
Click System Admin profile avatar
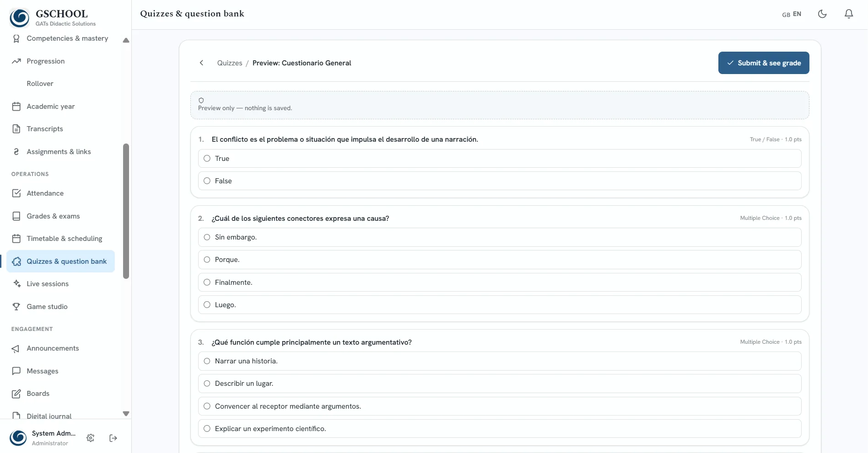(x=18, y=438)
